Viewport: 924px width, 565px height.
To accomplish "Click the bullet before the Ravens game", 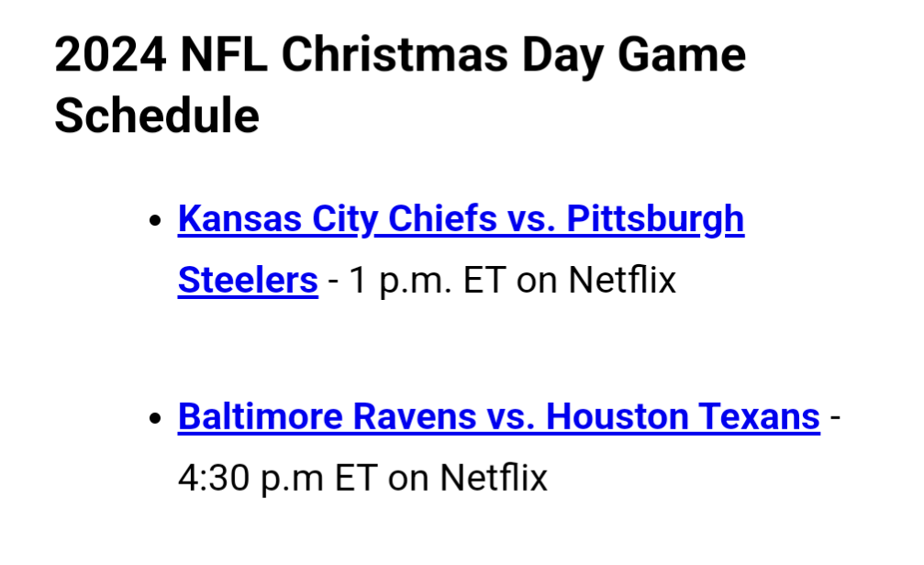I will pyautogui.click(x=156, y=418).
